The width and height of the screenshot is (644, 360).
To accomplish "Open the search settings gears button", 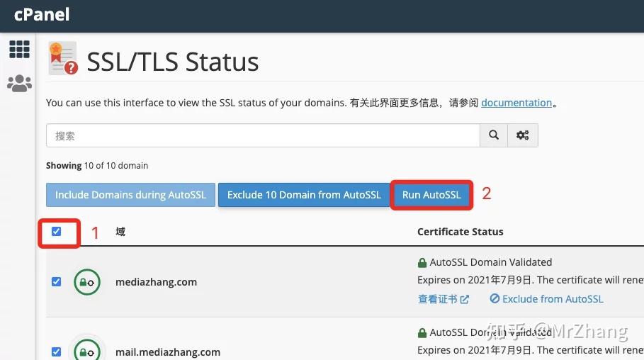I will click(x=523, y=135).
